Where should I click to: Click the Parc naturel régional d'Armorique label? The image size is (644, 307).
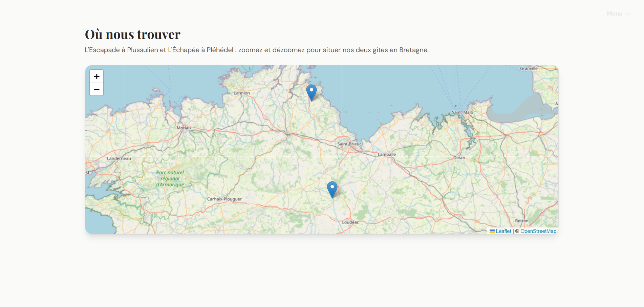point(170,178)
